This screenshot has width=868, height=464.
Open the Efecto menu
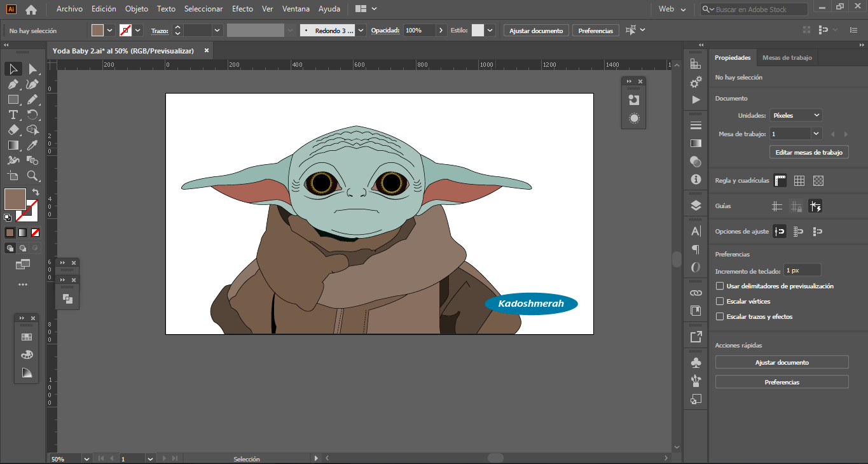[242, 9]
